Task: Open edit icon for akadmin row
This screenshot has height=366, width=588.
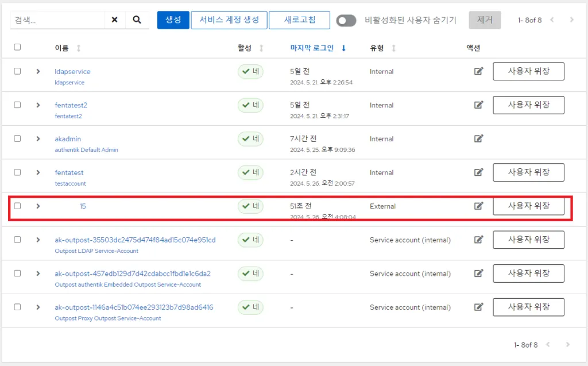Action: [x=478, y=138]
